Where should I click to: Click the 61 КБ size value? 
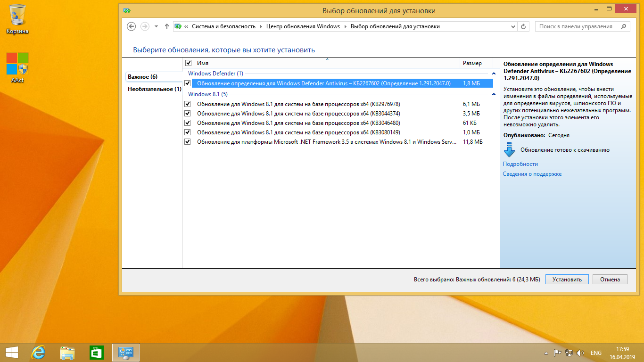470,123
